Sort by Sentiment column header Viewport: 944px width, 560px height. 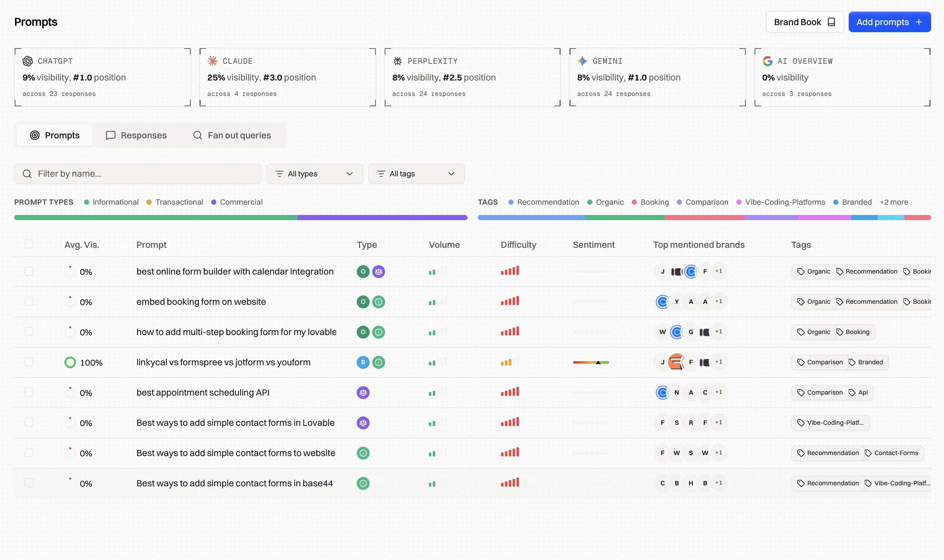click(593, 245)
